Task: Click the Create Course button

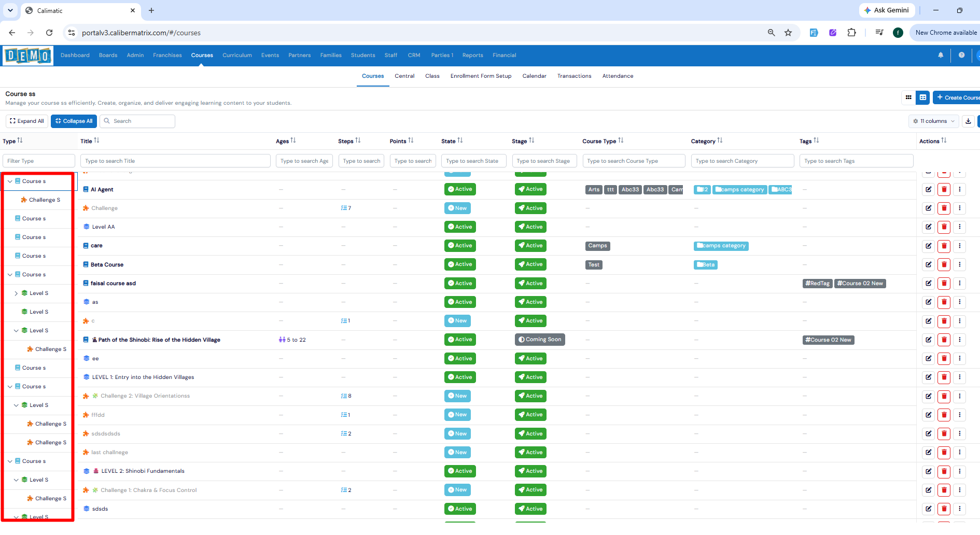Action: 957,97
